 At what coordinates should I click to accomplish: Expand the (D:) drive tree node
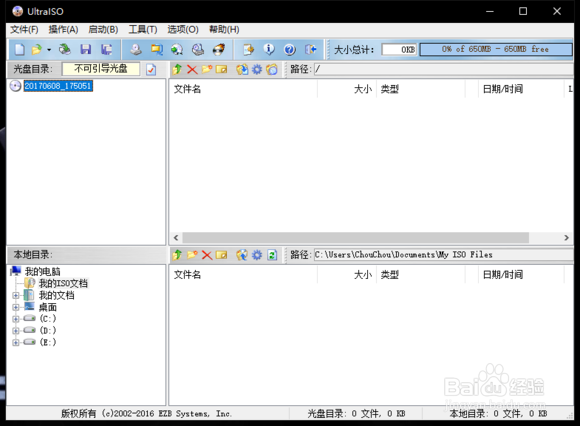pos(16,331)
